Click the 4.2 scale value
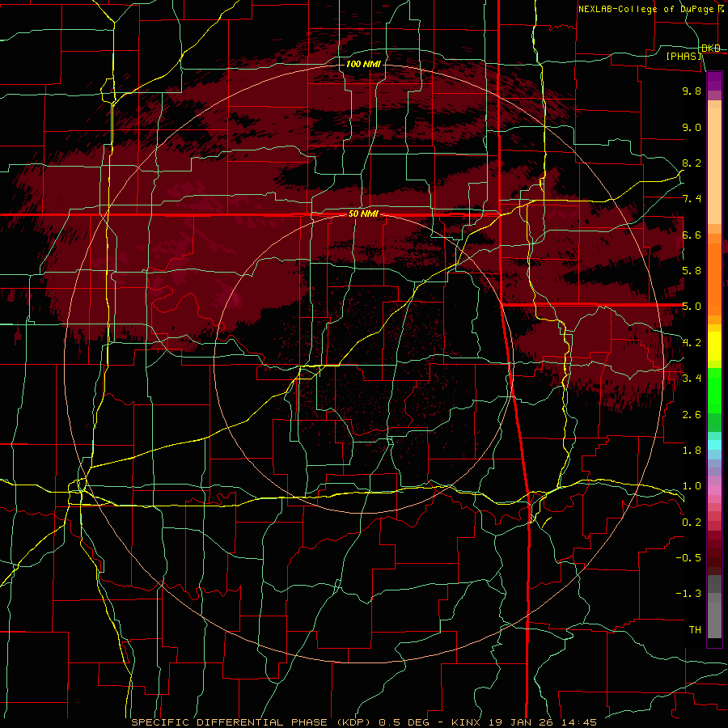The width and height of the screenshot is (728, 728). pos(692,343)
